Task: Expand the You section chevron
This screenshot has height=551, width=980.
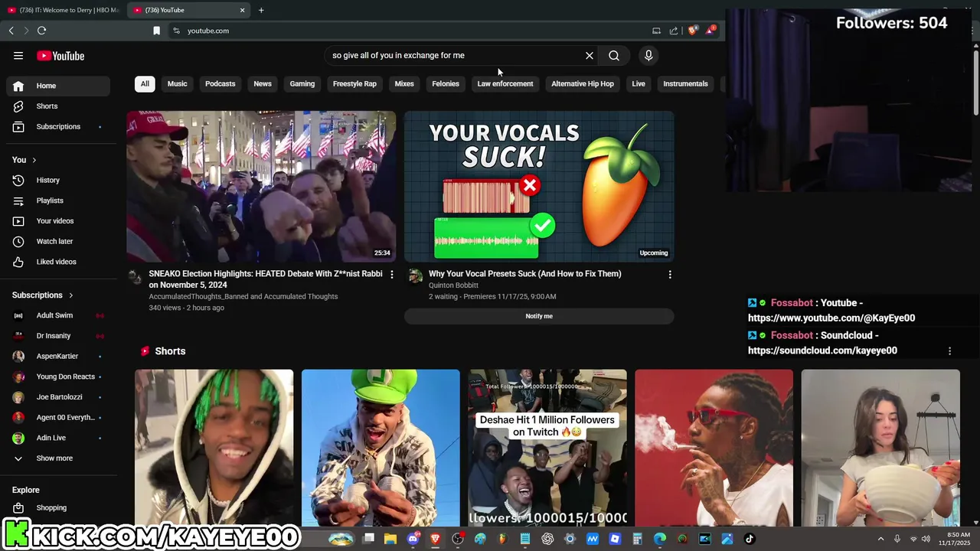Action: 34,160
